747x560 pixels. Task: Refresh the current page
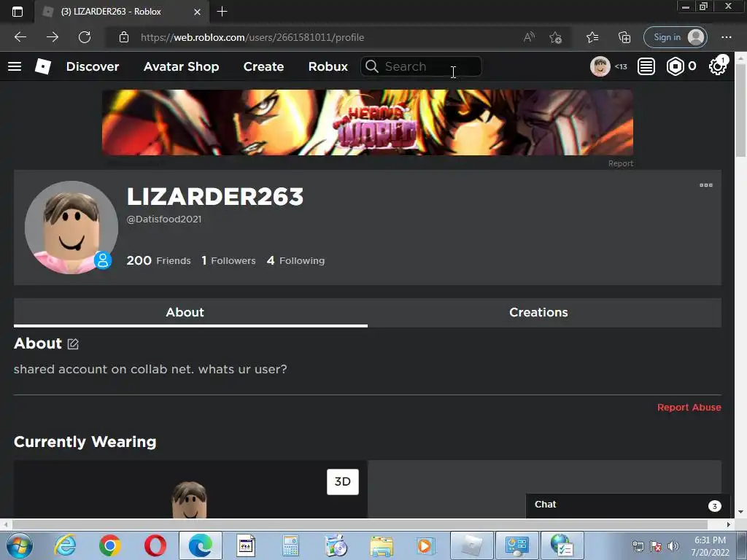coord(85,37)
